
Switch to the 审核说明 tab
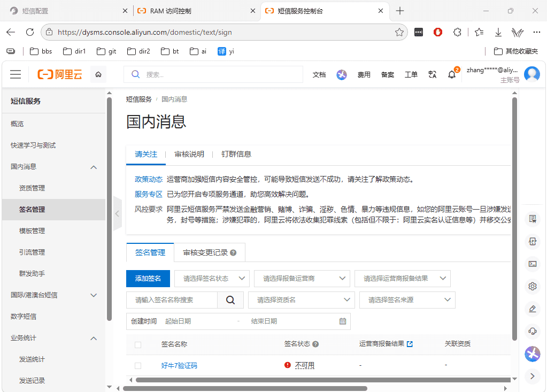tap(189, 154)
